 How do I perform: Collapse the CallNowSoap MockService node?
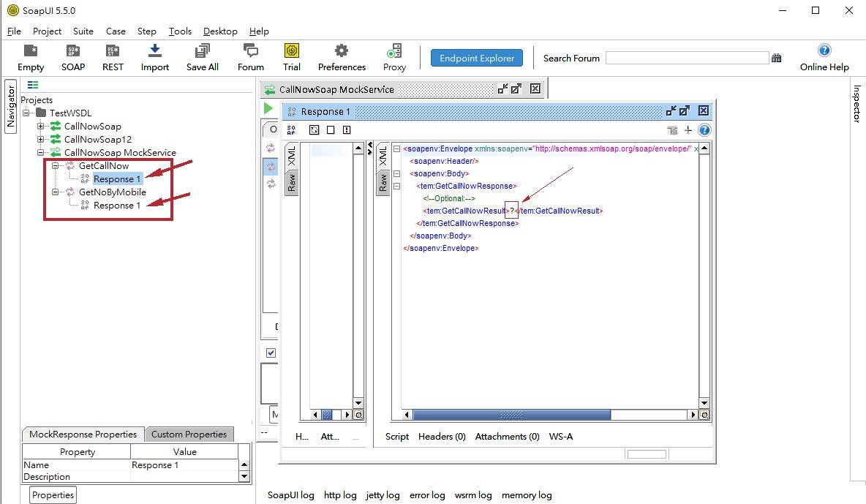point(40,153)
